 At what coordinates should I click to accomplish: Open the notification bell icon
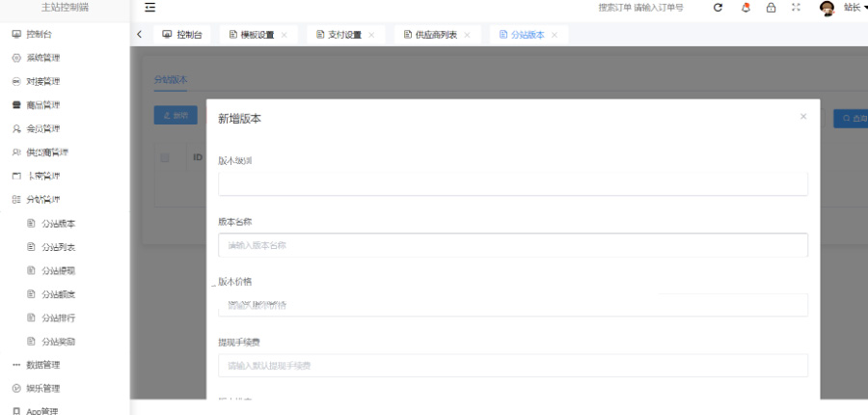pyautogui.click(x=745, y=8)
